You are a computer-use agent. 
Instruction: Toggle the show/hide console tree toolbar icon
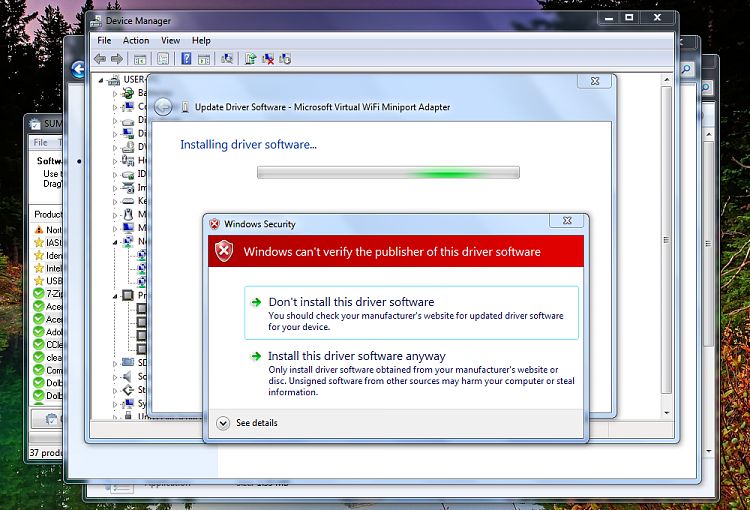pos(140,59)
